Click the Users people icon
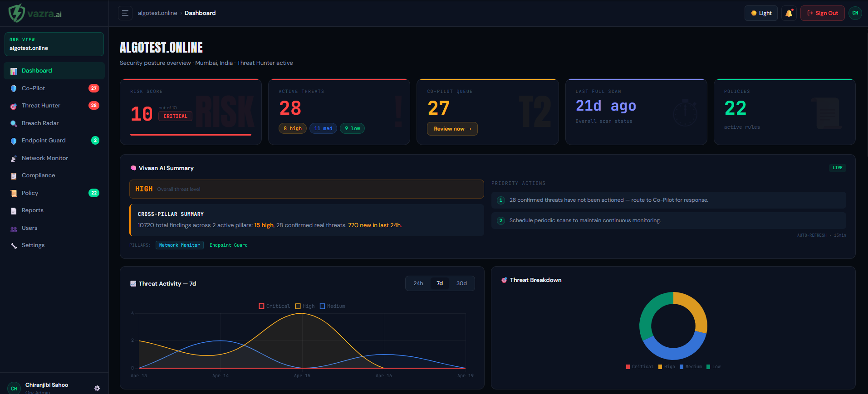This screenshot has width=868, height=394. [x=14, y=229]
